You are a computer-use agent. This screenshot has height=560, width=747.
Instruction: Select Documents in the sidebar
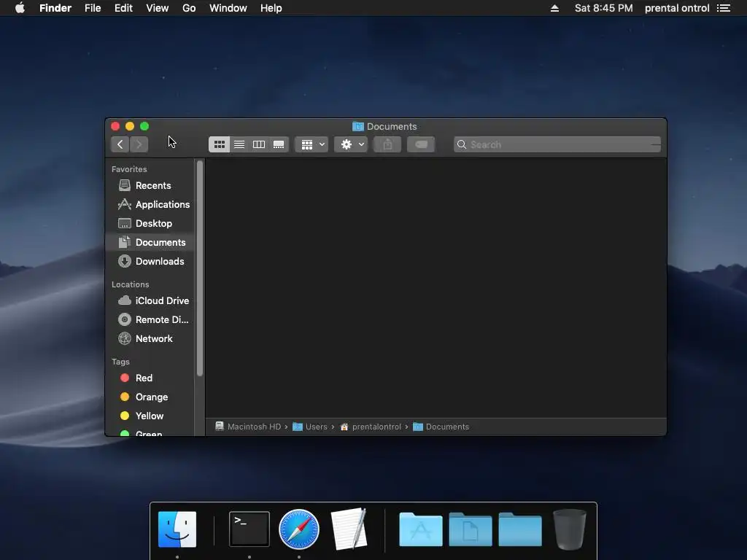coord(150,242)
